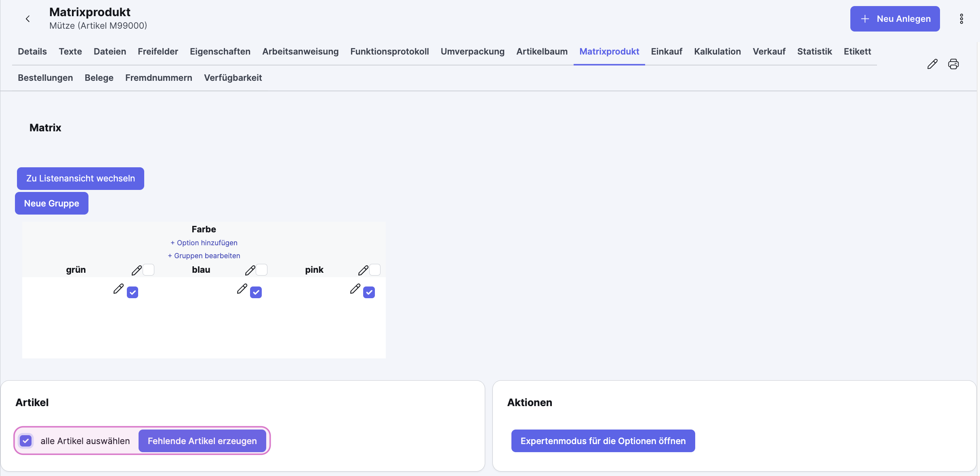Edit the grün option with pencil icon

[x=137, y=270]
